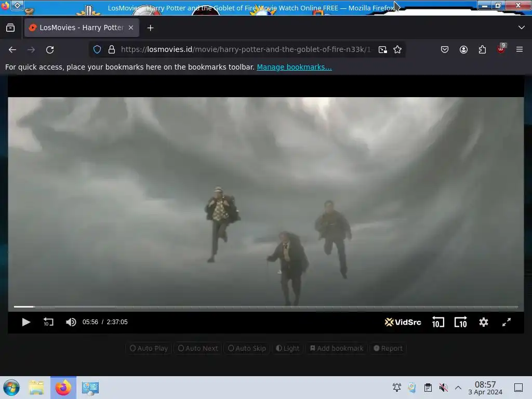Viewport: 532px width, 399px height.
Task: Mute the video player volume
Action: coord(71,322)
